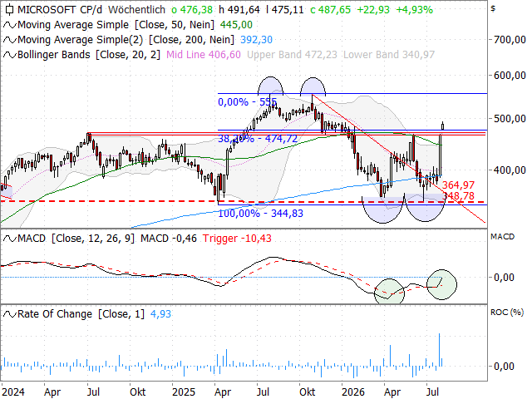Click the Lower Band 340,97 label
Viewport: 532px width, 399px height.
pyautogui.click(x=389, y=55)
